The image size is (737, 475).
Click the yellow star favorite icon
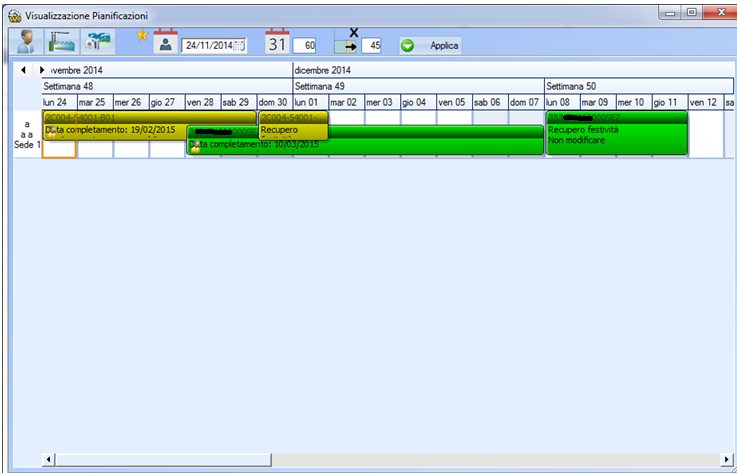pyautogui.click(x=142, y=35)
